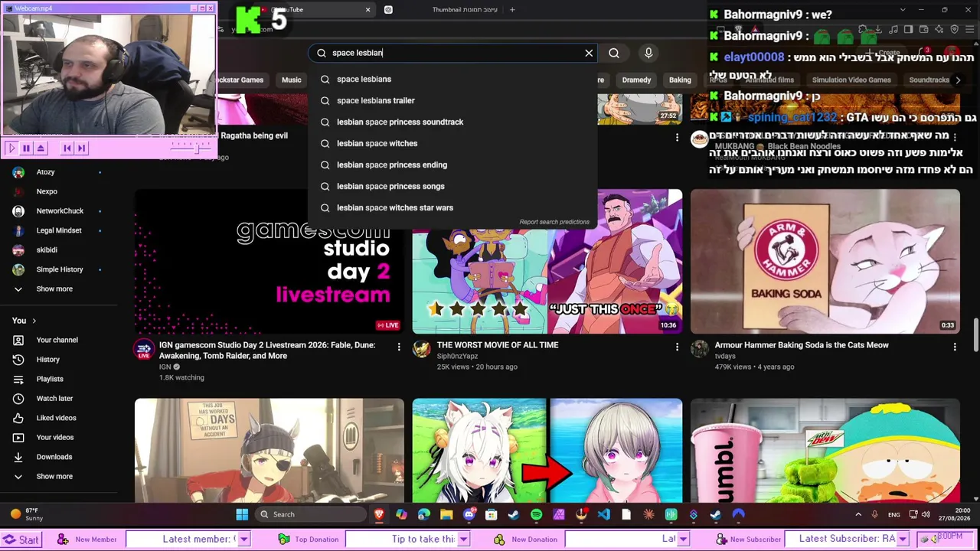This screenshot has height=551, width=980.
Task: Open the New Donation dropdown arrow
Action: click(683, 540)
